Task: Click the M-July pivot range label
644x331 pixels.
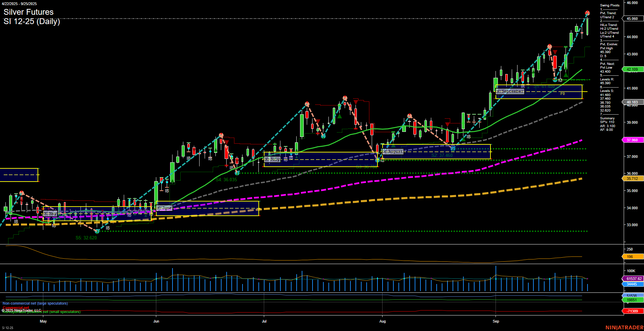Action: click(273, 159)
